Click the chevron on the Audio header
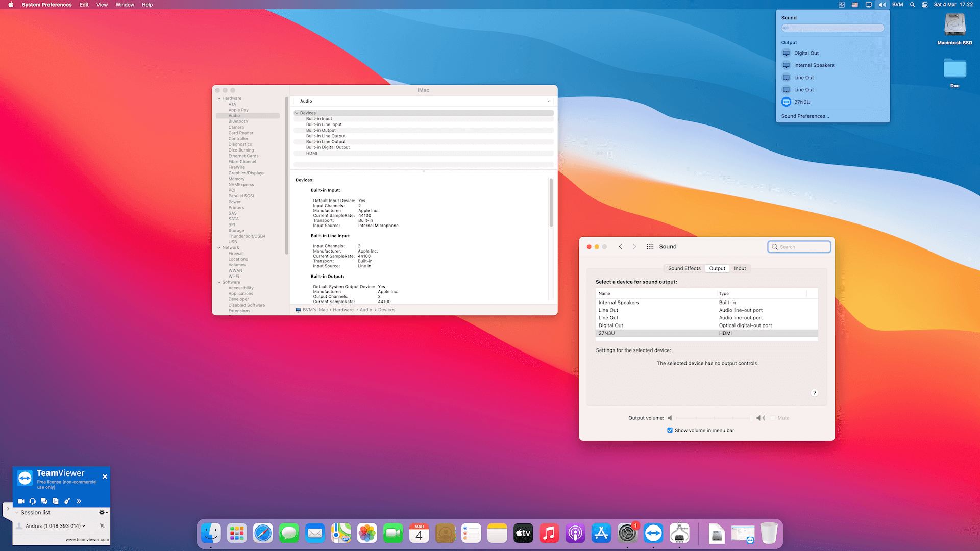This screenshot has height=551, width=980. 549,101
